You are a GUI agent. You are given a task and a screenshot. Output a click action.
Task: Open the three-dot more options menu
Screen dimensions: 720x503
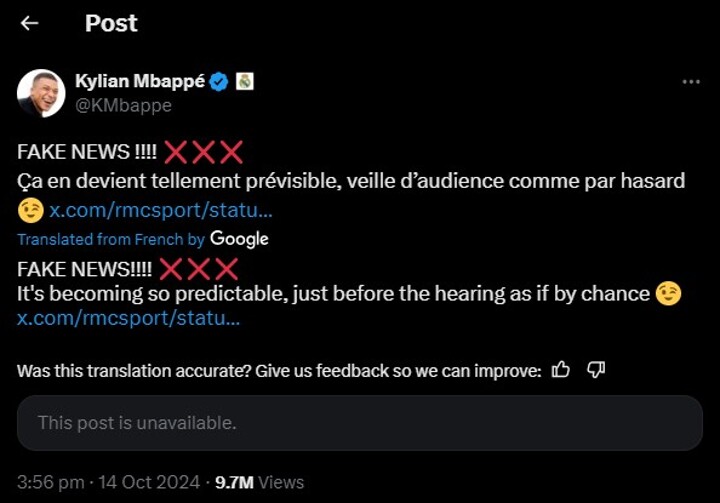point(691,82)
